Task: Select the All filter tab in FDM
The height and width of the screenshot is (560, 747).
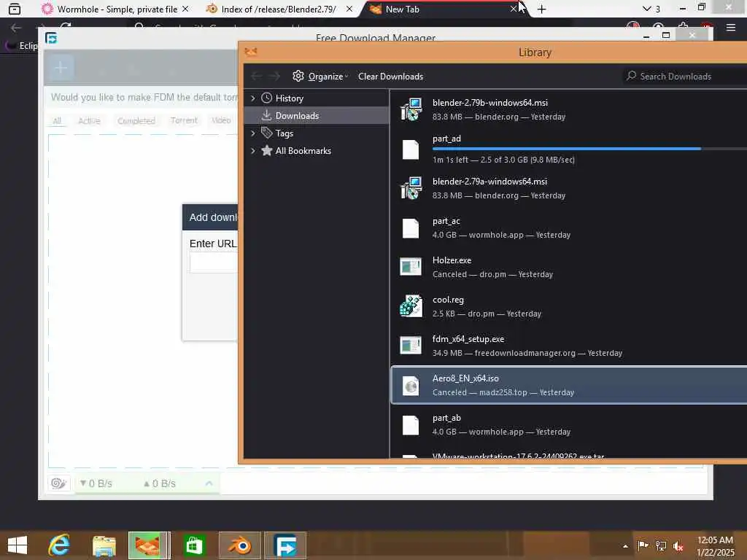Action: pyautogui.click(x=57, y=121)
